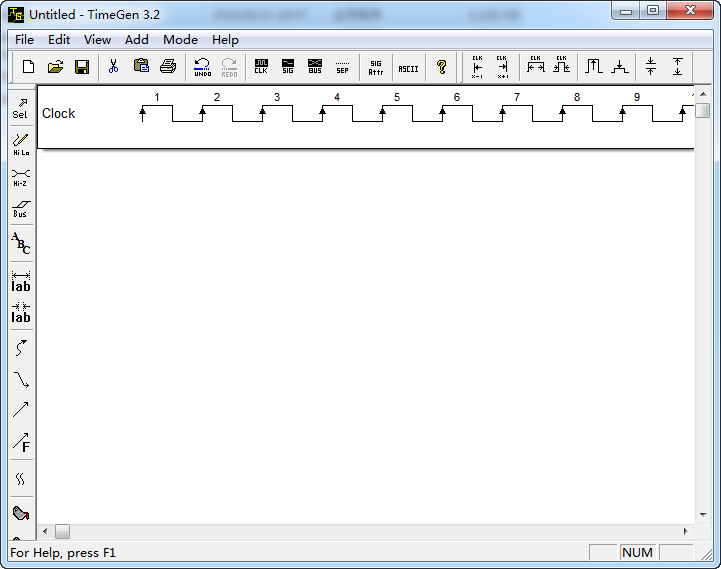Screen dimensions: 721x569
Task: Select the Hi-Z drawing tool
Action: coord(21,177)
